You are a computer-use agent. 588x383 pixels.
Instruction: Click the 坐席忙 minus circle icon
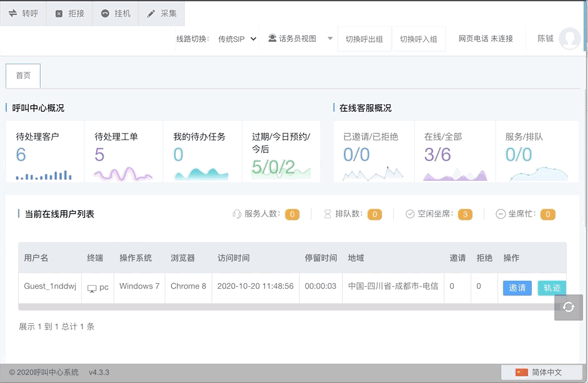click(x=501, y=214)
